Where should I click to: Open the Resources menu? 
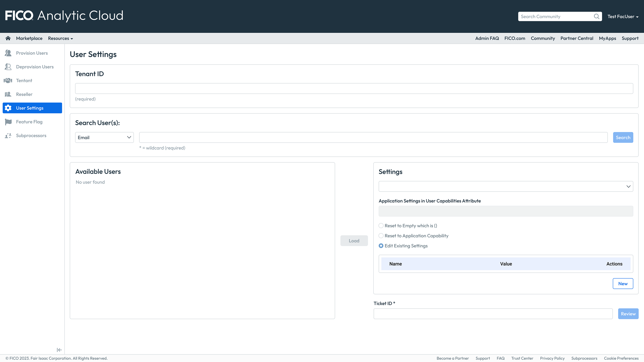tap(60, 38)
